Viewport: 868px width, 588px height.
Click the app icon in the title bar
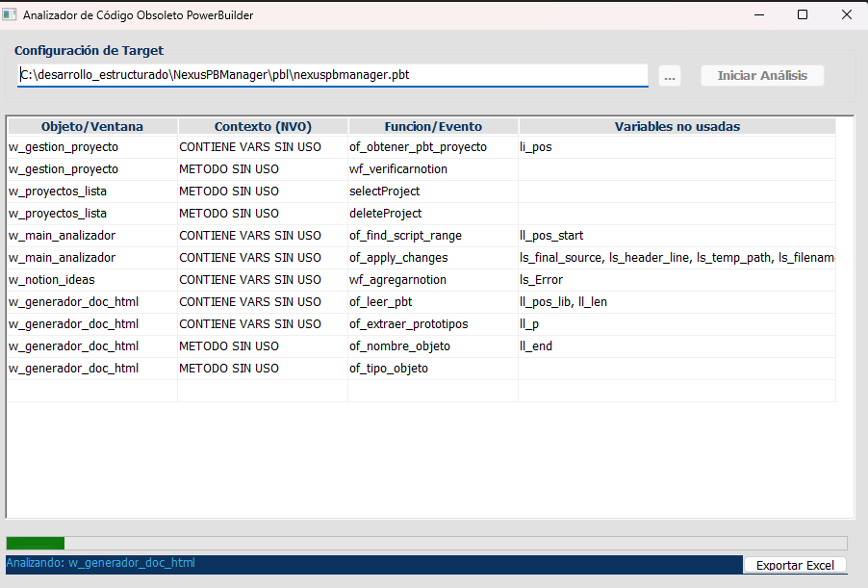pos(10,15)
